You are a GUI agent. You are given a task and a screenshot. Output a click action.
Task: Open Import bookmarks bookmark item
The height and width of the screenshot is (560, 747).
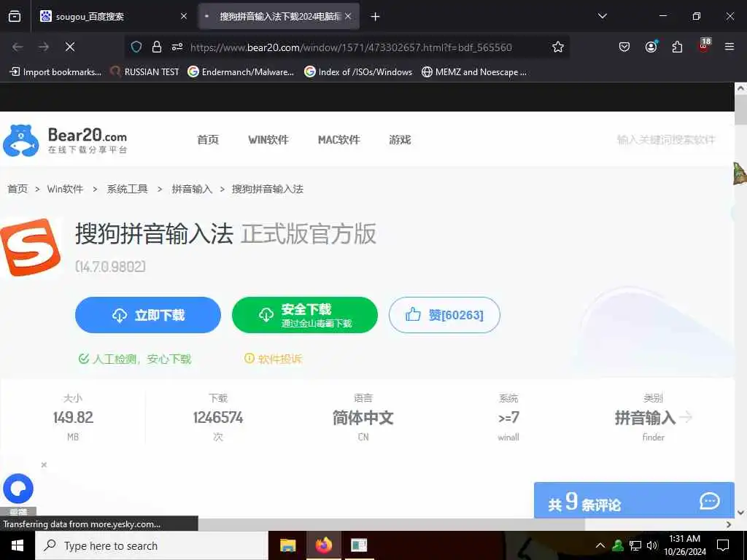pos(55,72)
